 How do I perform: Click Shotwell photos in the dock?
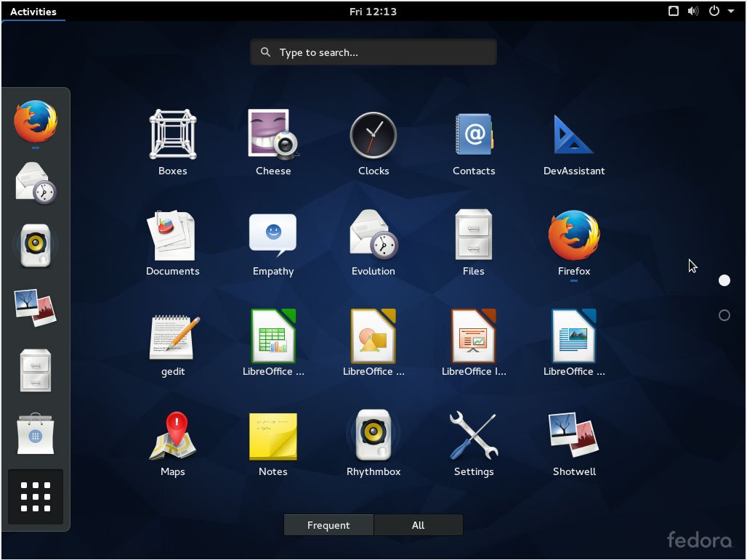(36, 308)
